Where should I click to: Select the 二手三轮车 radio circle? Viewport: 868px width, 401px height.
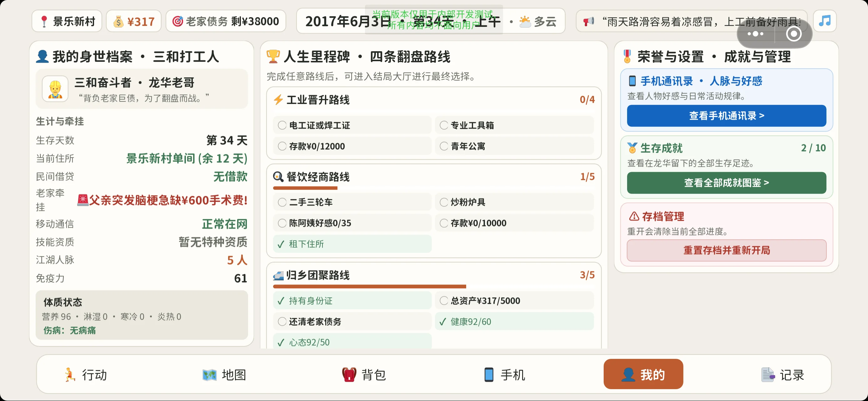click(x=282, y=202)
